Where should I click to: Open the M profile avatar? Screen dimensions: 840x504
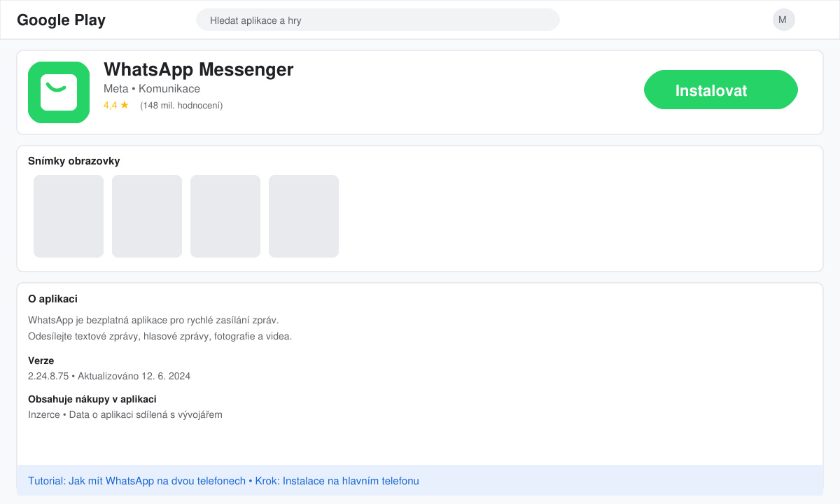point(784,20)
